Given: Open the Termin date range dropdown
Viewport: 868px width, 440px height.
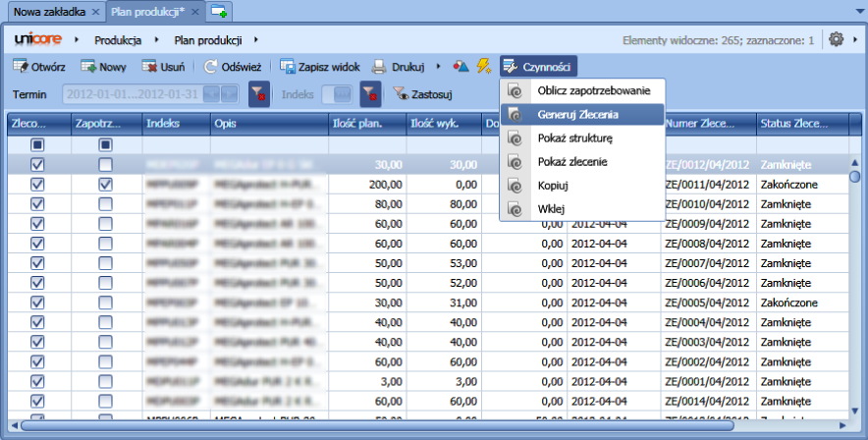Looking at the screenshot, I should [228, 94].
